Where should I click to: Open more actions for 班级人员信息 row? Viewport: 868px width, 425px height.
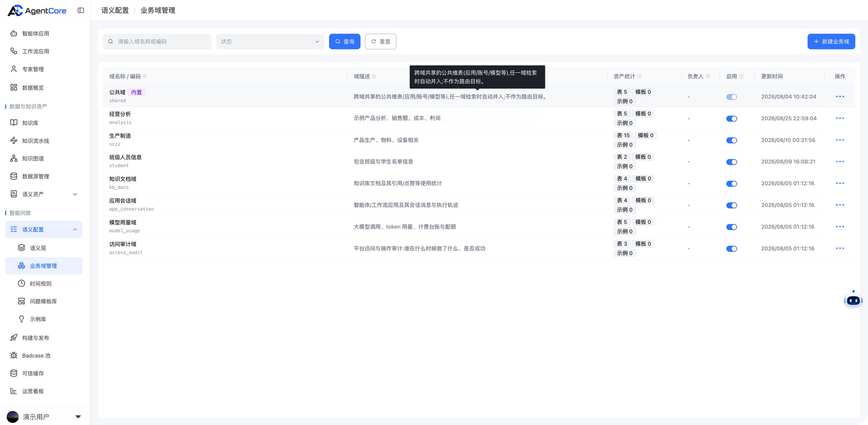(840, 161)
